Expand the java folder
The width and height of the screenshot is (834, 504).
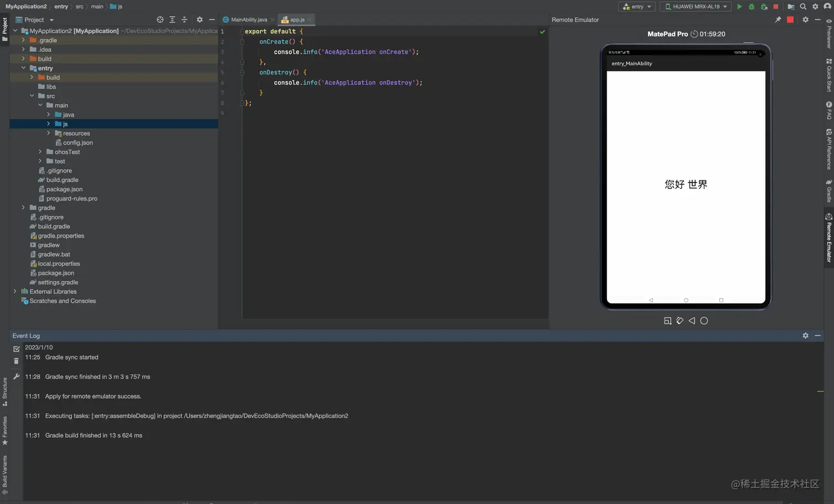(x=49, y=115)
